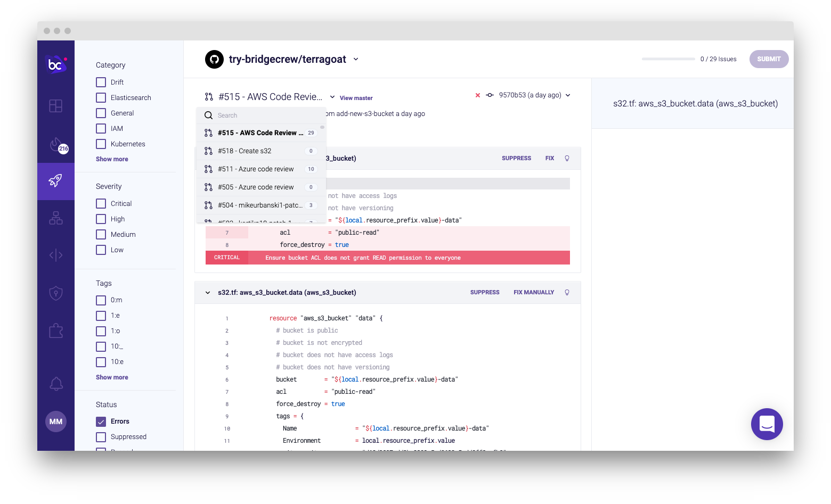Screen dimensions: 831x504
Task: Collapse the s32.tf aws_s3_bucket.data section
Action: click(208, 292)
